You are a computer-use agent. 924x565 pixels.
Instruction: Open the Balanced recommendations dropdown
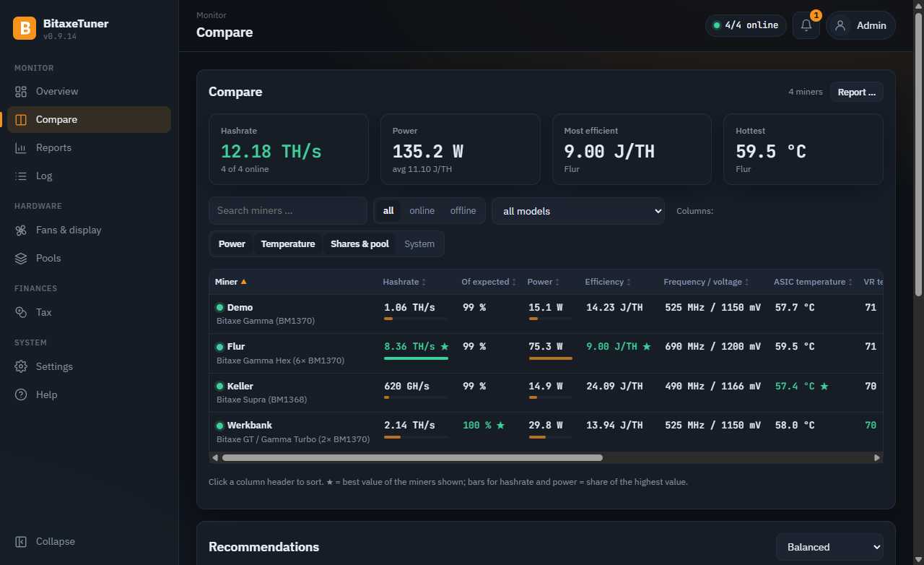click(829, 547)
